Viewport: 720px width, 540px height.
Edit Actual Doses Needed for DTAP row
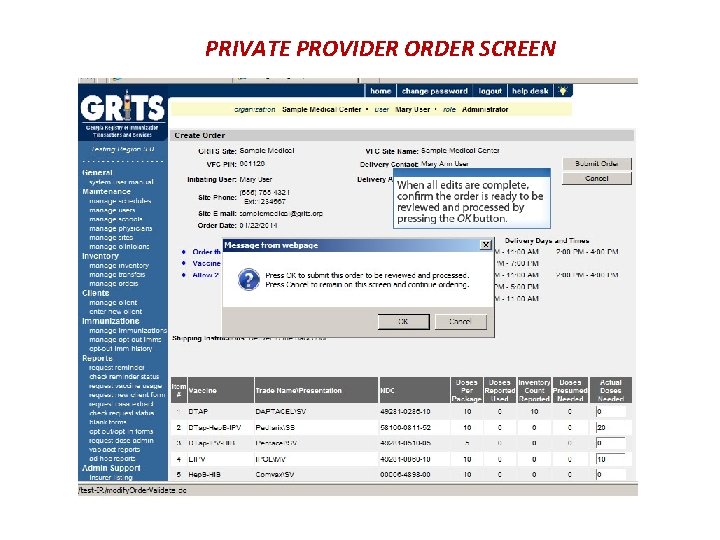(611, 411)
